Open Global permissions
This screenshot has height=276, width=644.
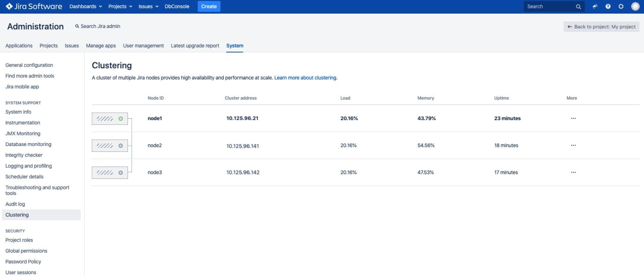pos(26,251)
